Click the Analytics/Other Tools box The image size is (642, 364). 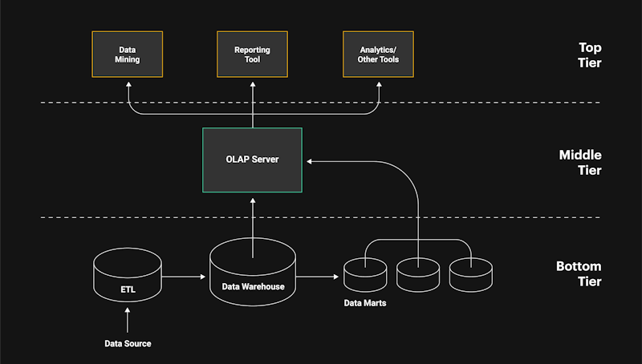(378, 54)
